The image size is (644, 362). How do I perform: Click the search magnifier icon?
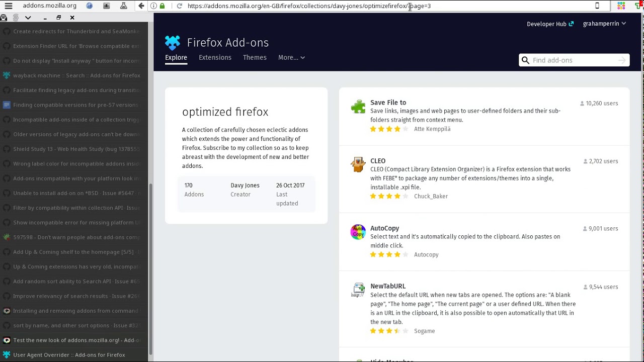[x=525, y=60]
